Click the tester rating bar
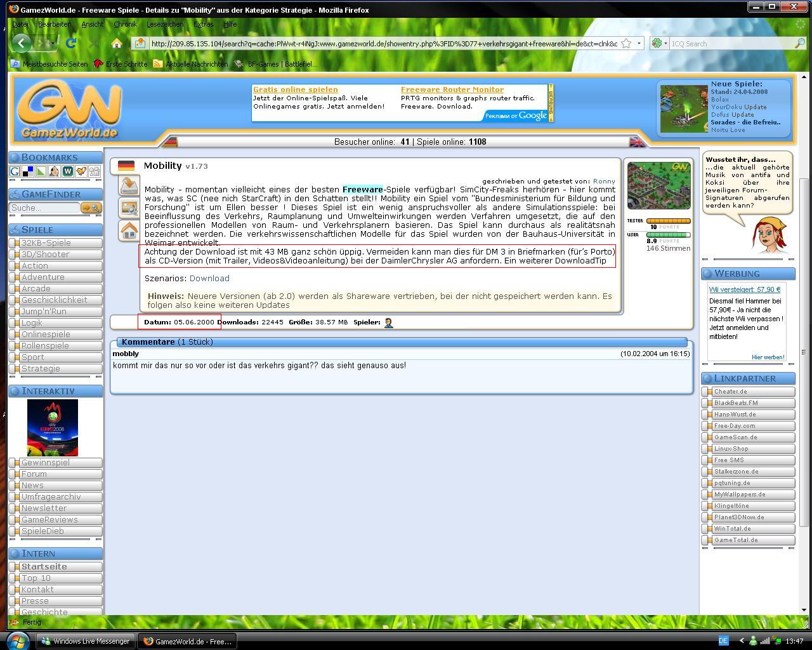The width and height of the screenshot is (812, 650). tap(669, 221)
